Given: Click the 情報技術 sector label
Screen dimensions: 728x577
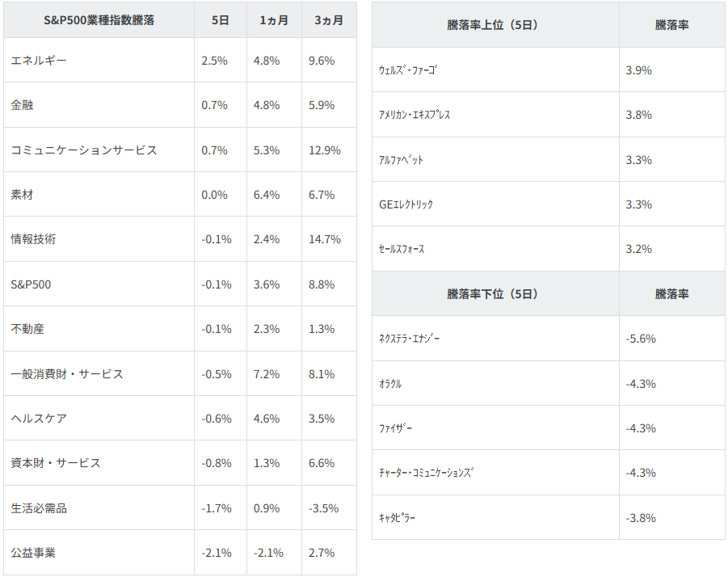Looking at the screenshot, I should [x=33, y=239].
